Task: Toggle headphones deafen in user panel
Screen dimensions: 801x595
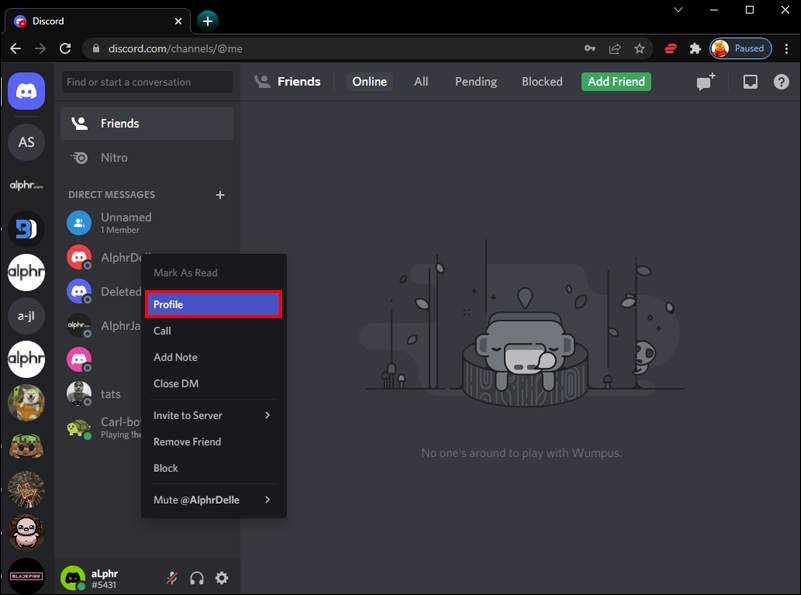Action: tap(197, 578)
